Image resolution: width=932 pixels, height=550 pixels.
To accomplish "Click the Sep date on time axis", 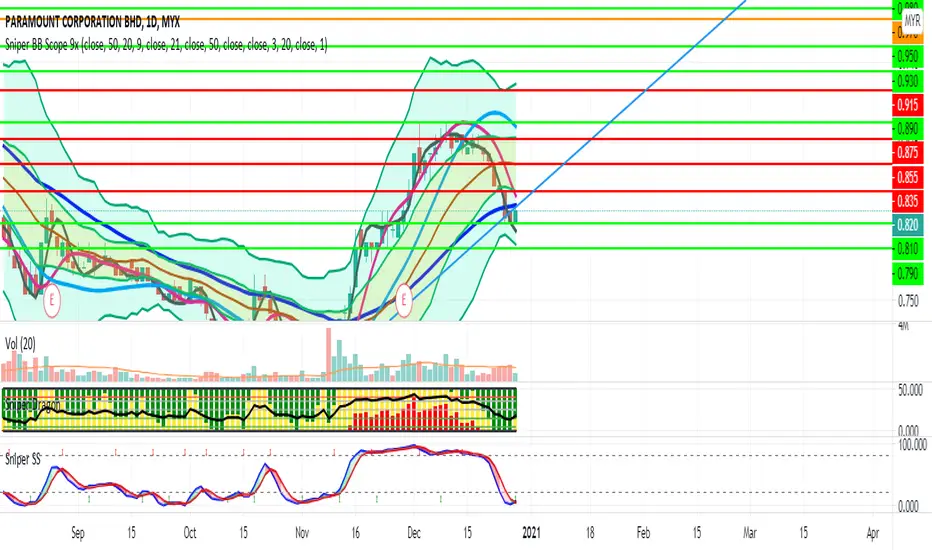I will point(78,533).
